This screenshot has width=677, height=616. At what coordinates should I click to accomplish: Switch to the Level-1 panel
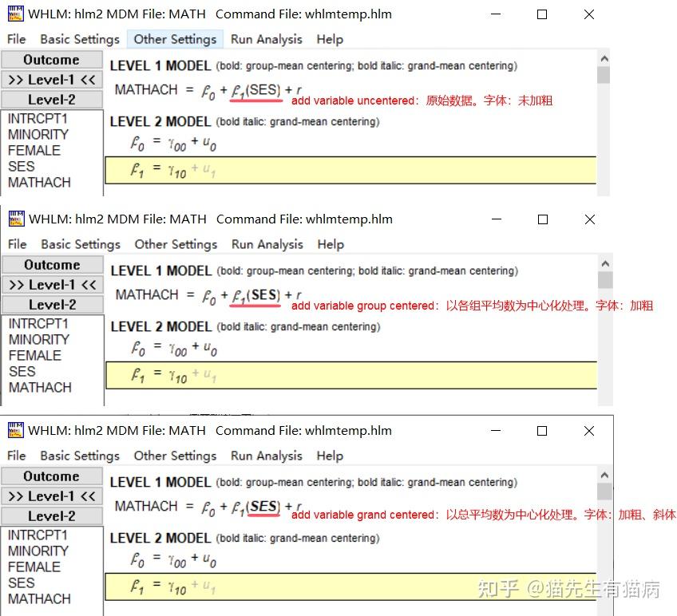point(51,79)
